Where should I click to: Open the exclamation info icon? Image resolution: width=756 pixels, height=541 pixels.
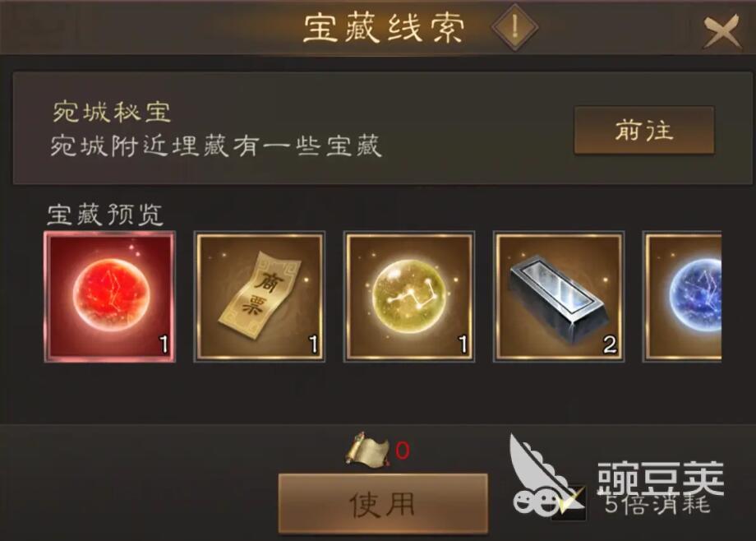pos(515,26)
